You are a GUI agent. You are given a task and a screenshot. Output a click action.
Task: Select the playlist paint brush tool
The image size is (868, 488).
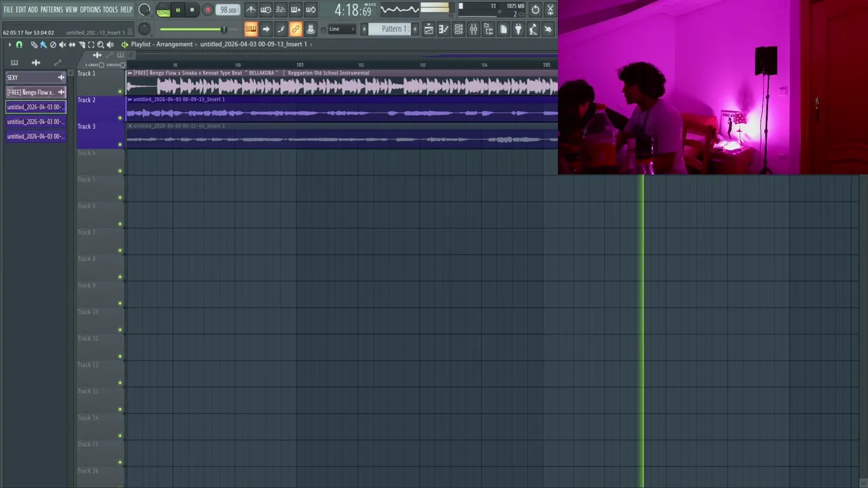pos(43,45)
